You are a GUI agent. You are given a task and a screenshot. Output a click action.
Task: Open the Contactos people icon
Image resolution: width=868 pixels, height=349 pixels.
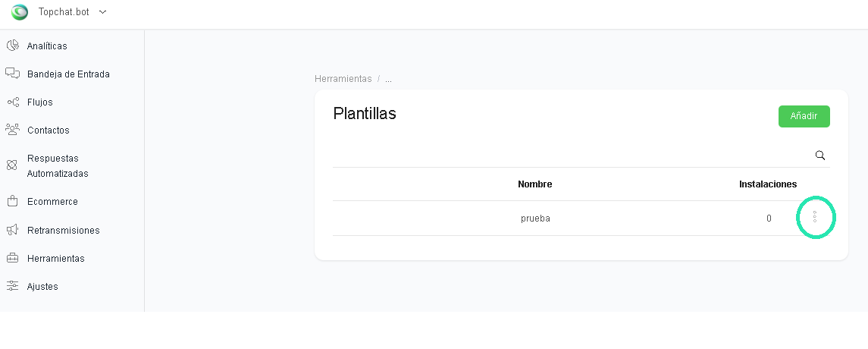click(x=12, y=130)
